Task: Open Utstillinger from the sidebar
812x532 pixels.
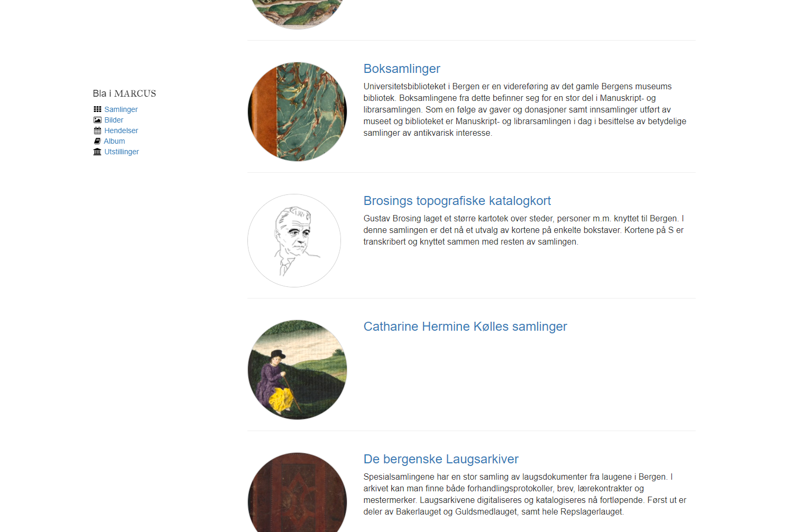Action: click(x=122, y=152)
